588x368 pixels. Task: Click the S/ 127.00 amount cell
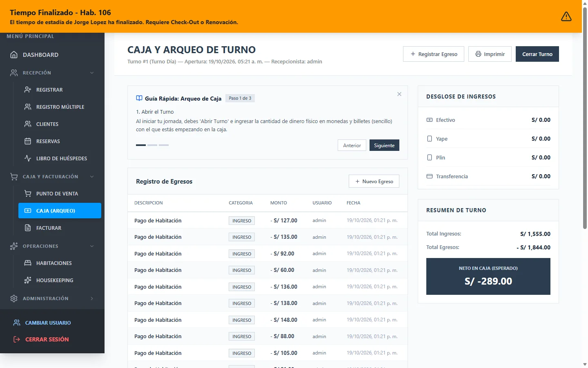click(284, 220)
